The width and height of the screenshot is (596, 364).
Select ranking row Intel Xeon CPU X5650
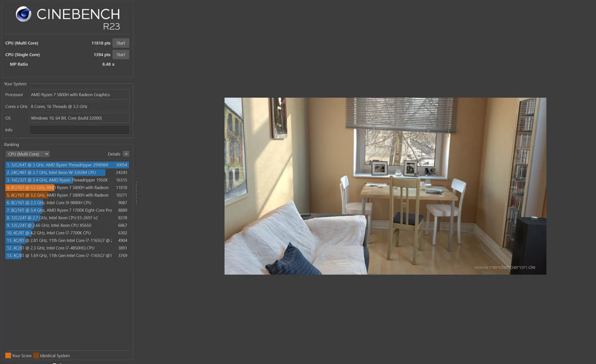tap(67, 225)
